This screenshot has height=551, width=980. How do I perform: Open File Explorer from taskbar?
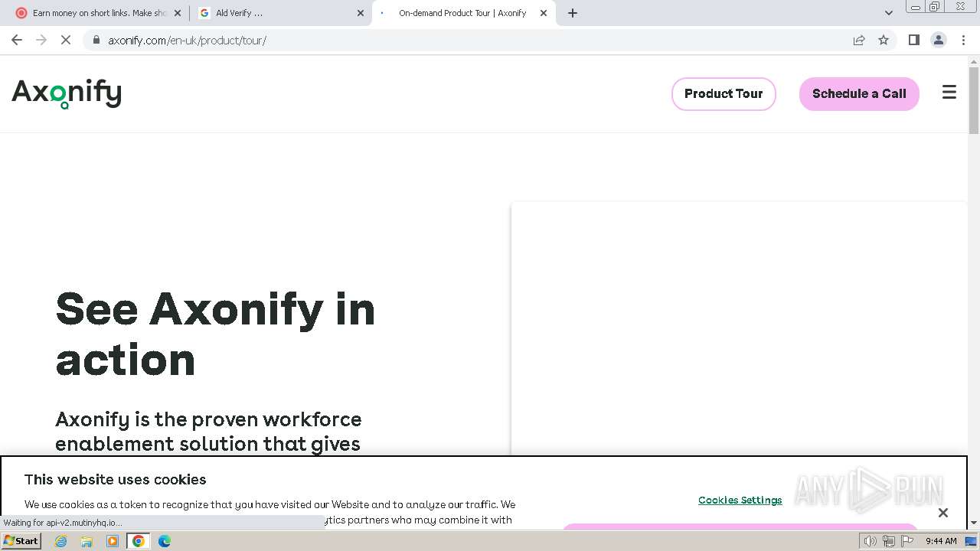tap(87, 541)
